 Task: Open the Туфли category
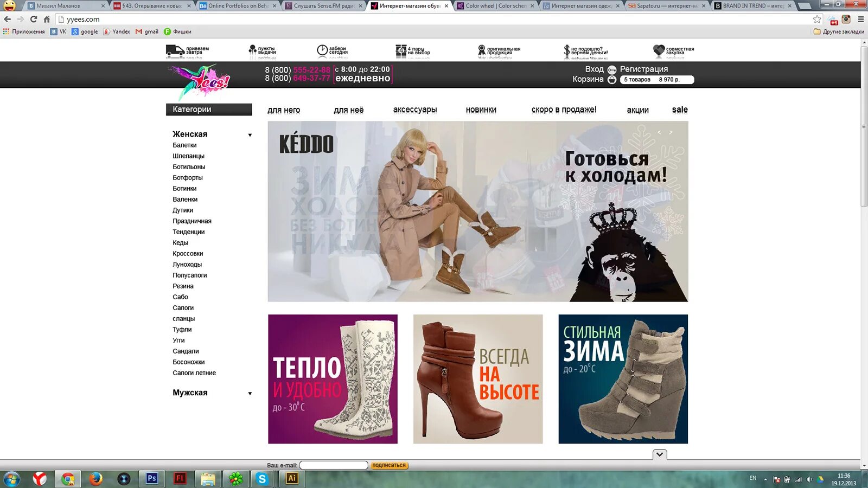pyautogui.click(x=182, y=330)
